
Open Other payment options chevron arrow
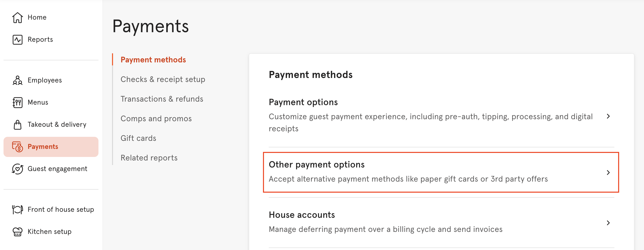(x=608, y=173)
